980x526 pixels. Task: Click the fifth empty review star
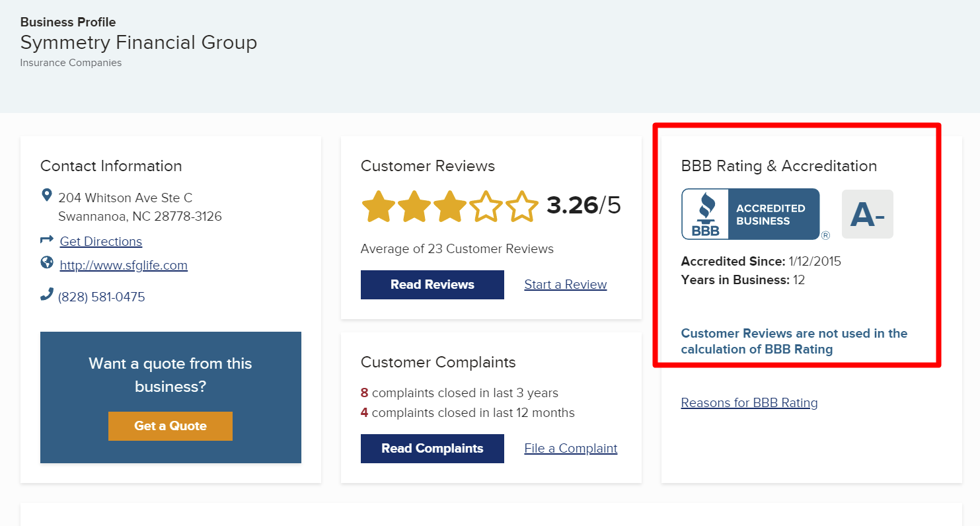click(522, 207)
